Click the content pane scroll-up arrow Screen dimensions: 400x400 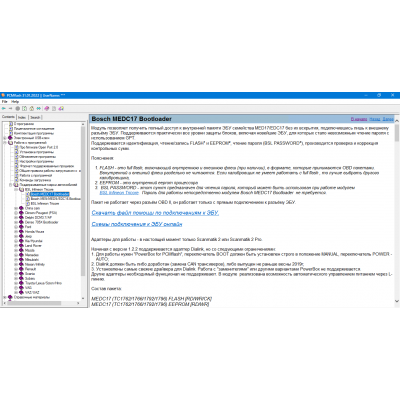[397, 121]
